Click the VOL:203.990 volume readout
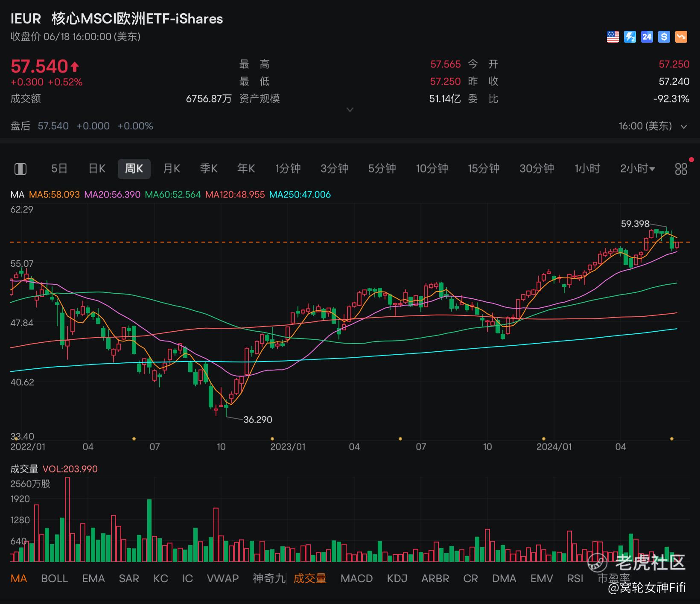The width and height of the screenshot is (700, 604). (x=70, y=469)
